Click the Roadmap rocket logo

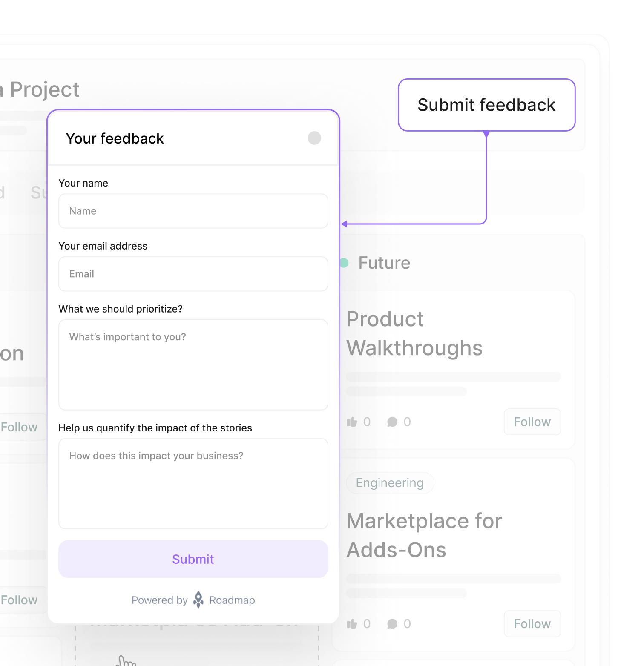198,600
